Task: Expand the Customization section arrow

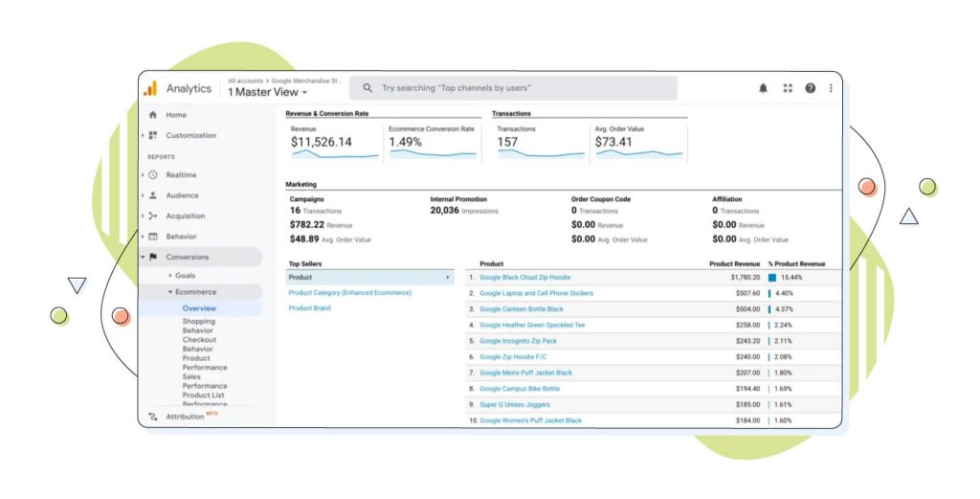Action: 144,135
